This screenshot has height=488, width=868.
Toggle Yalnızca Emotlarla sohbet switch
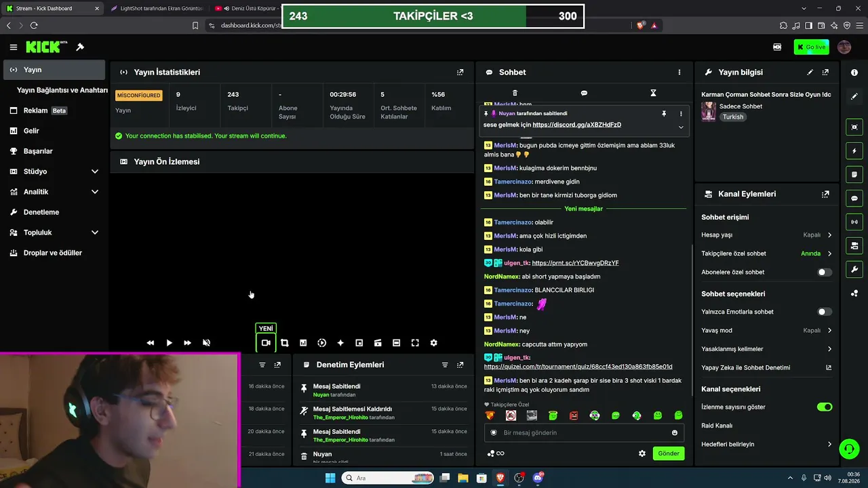point(825,312)
